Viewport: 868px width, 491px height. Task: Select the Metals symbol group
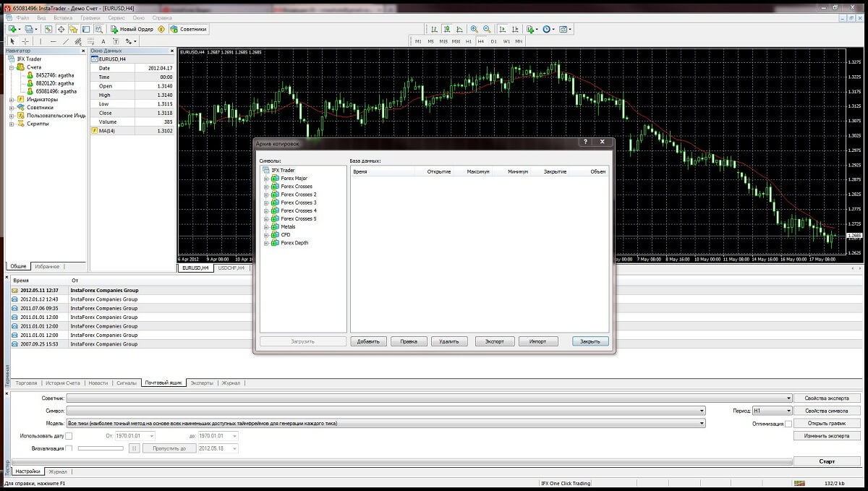click(x=288, y=227)
